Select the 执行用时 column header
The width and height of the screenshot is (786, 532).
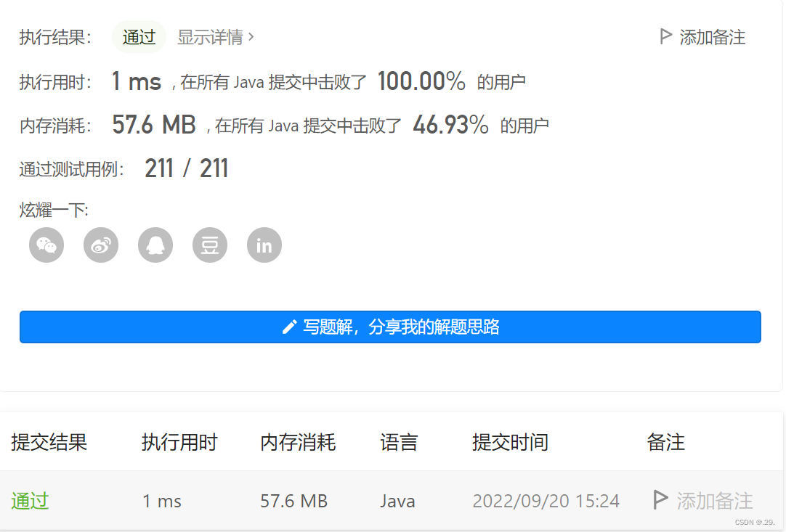pyautogui.click(x=179, y=443)
